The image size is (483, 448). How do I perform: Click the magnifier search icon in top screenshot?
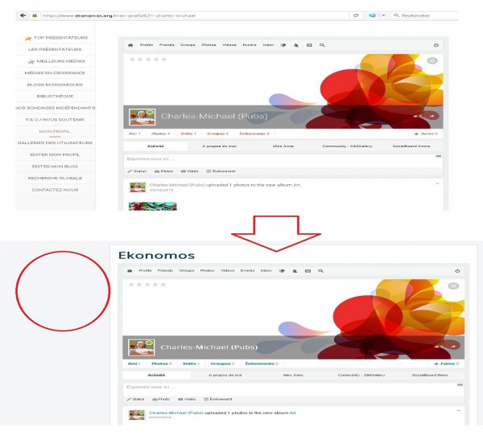pyautogui.click(x=322, y=45)
